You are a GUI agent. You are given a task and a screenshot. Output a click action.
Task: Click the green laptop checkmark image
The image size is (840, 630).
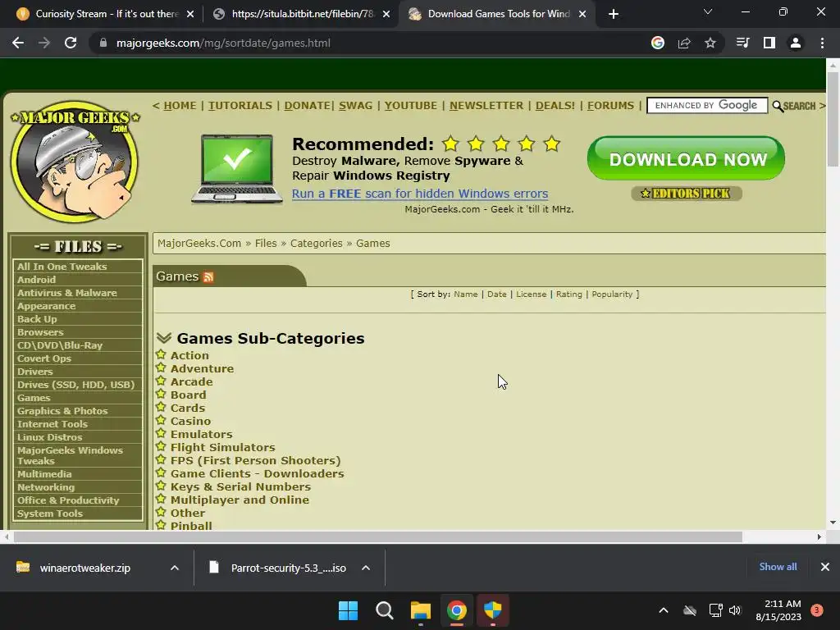point(237,169)
